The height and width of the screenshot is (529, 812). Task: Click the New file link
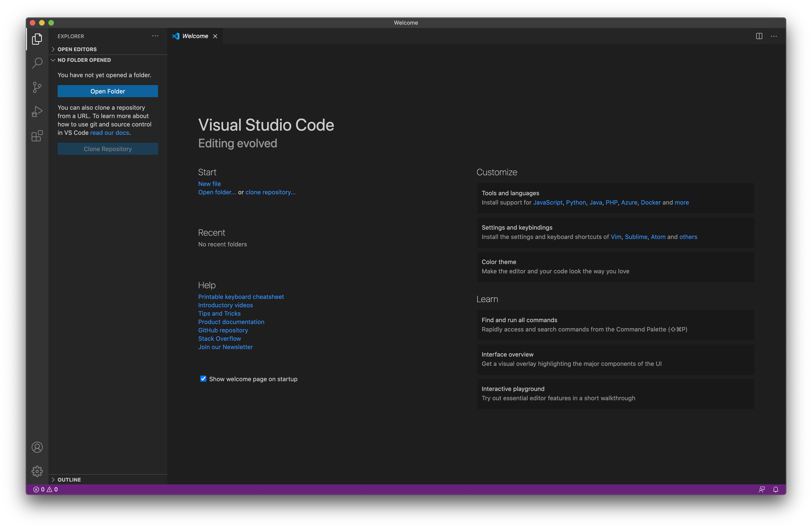point(209,184)
